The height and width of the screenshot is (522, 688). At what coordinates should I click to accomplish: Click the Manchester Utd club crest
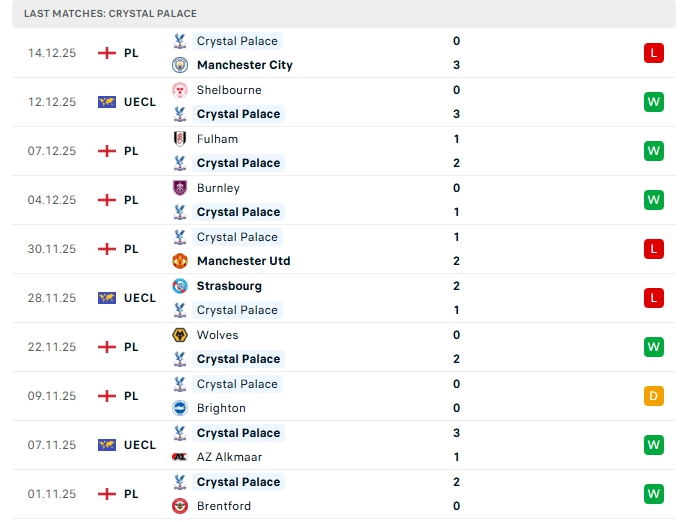(180, 261)
